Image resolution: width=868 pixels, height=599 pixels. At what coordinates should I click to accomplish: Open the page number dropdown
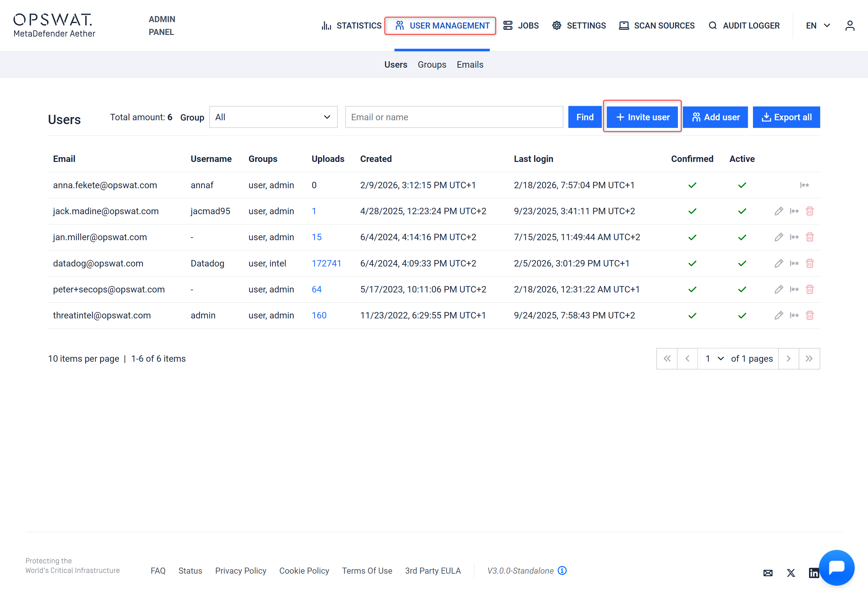(x=714, y=359)
